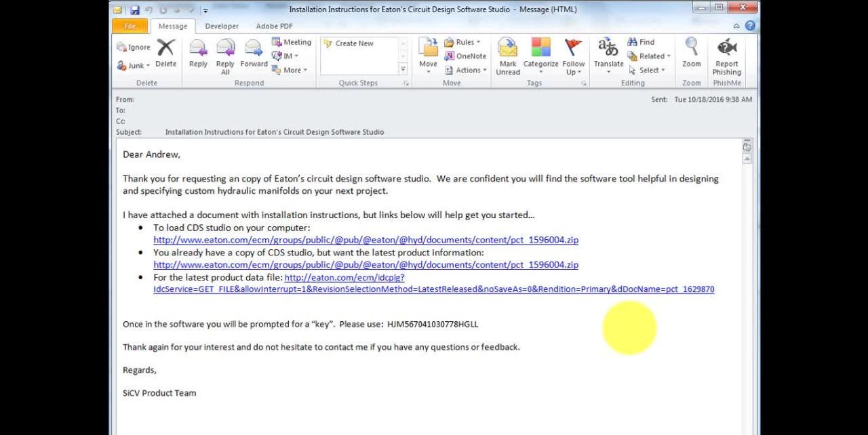This screenshot has height=435, width=868.
Task: Open the Rules dropdown
Action: [x=462, y=42]
